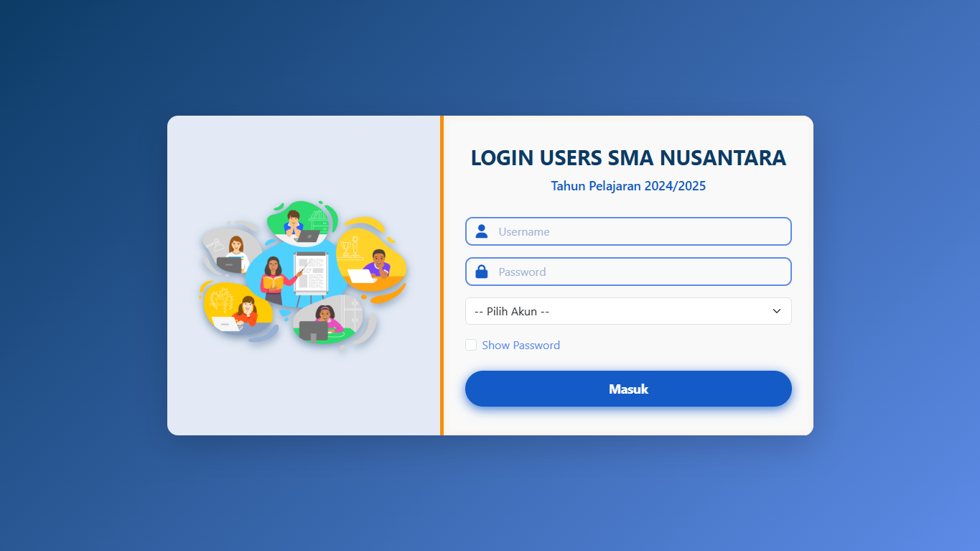The width and height of the screenshot is (980, 551).
Task: Click the LOGIN USERS SMA NUSANTARA heading
Action: click(x=628, y=158)
